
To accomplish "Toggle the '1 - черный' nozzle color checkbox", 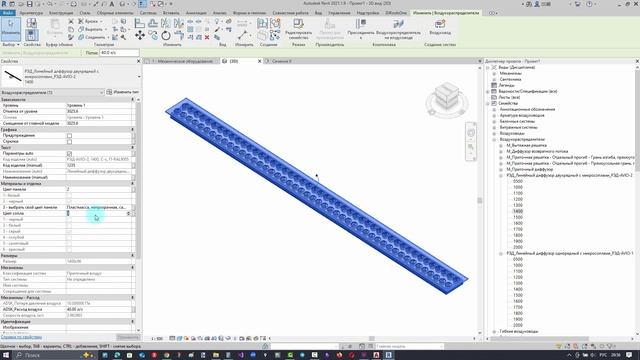I will pos(69,220).
